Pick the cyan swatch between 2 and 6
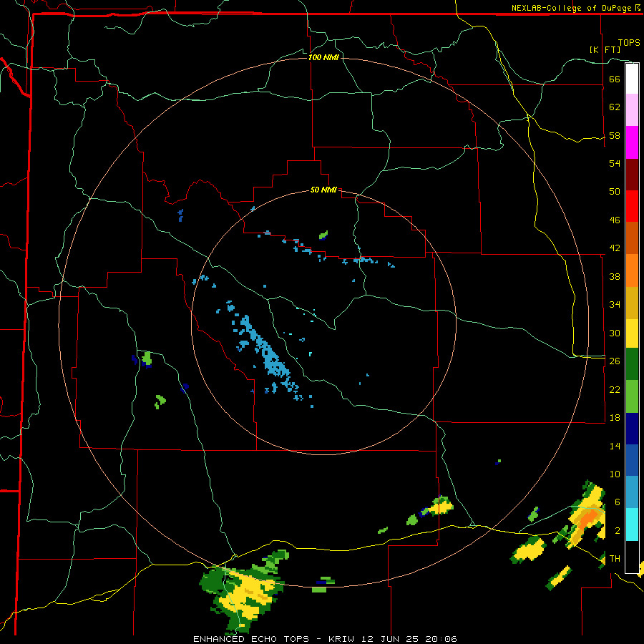This screenshot has width=644, height=644. [632, 525]
